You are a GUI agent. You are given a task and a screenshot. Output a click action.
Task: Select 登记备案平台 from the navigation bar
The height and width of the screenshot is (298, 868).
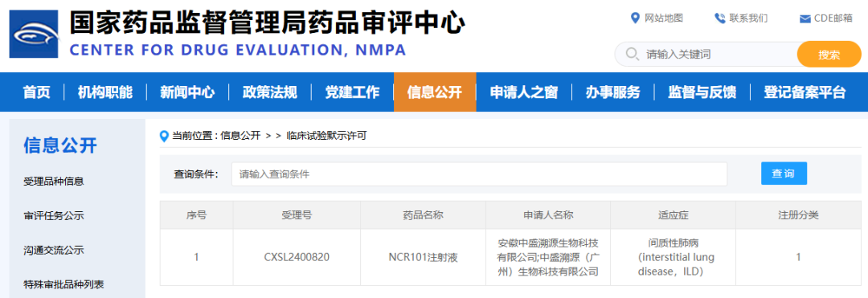805,92
